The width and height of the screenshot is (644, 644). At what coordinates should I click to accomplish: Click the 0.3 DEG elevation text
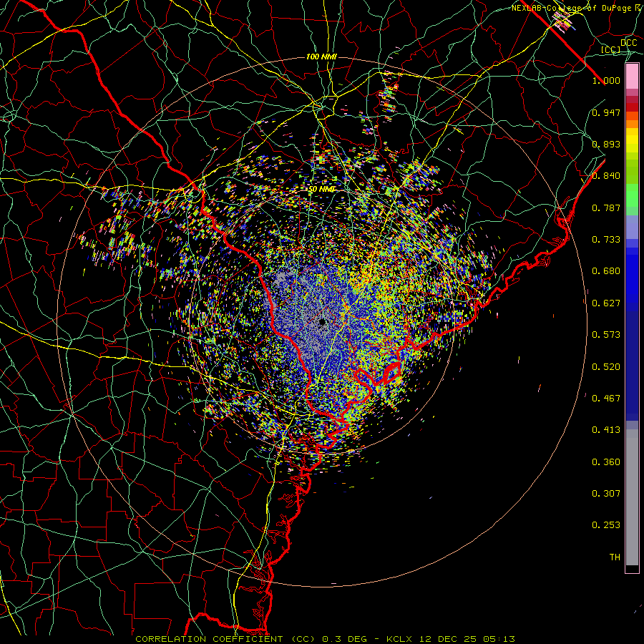[x=344, y=639]
